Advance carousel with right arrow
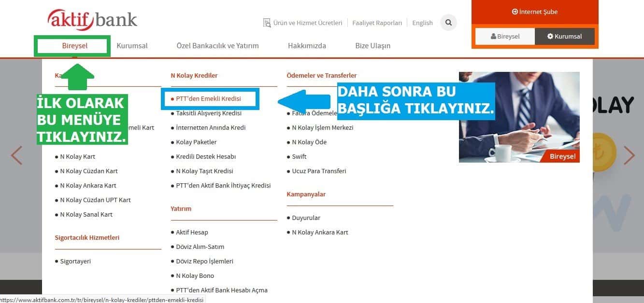 [x=629, y=155]
